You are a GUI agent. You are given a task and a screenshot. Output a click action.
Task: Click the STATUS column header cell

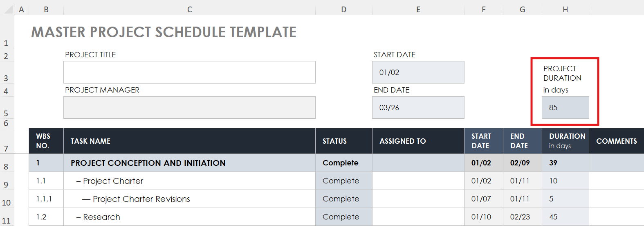coord(343,141)
